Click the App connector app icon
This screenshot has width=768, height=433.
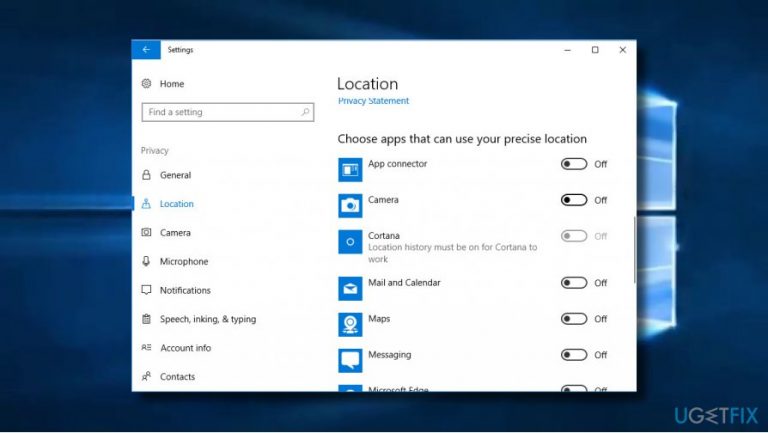(350, 169)
